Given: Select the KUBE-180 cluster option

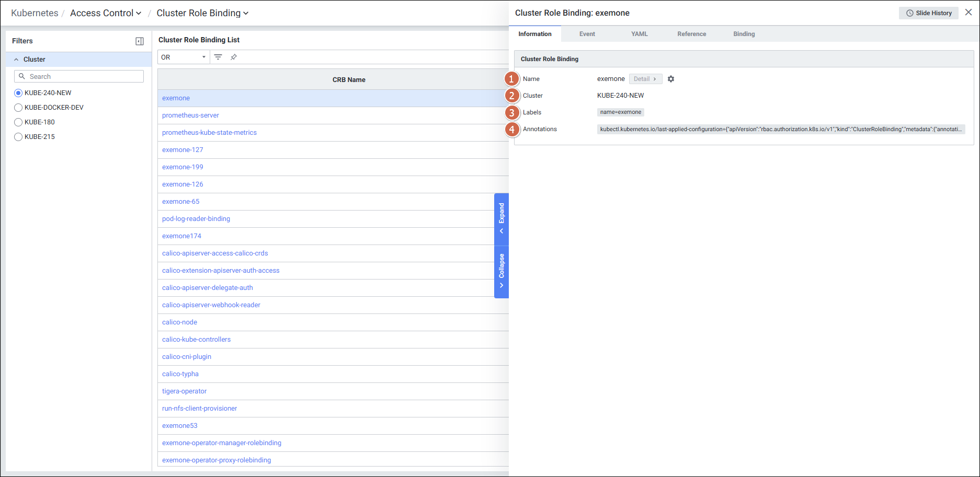Looking at the screenshot, I should click(x=18, y=122).
